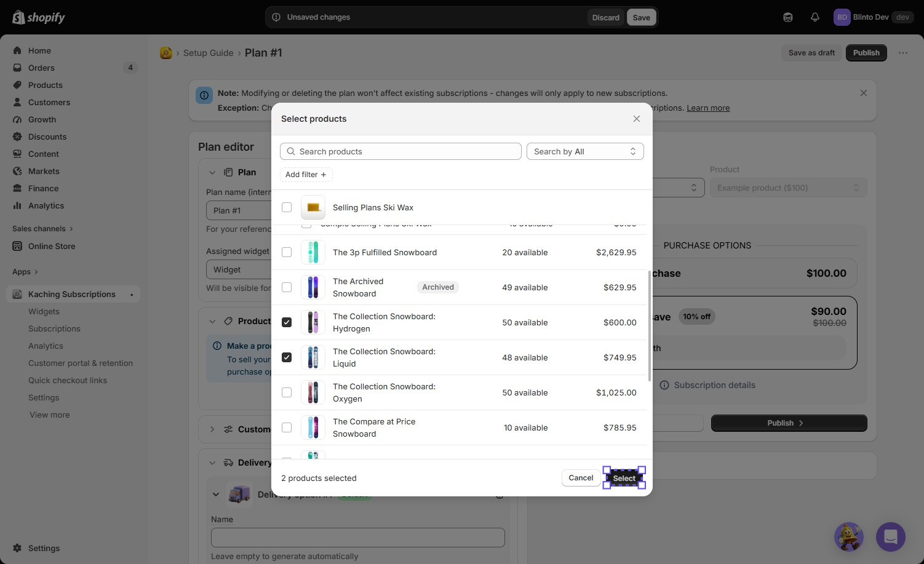Image resolution: width=924 pixels, height=564 pixels.
Task: Click the Products tag icon in sidebar
Action: pos(17,85)
